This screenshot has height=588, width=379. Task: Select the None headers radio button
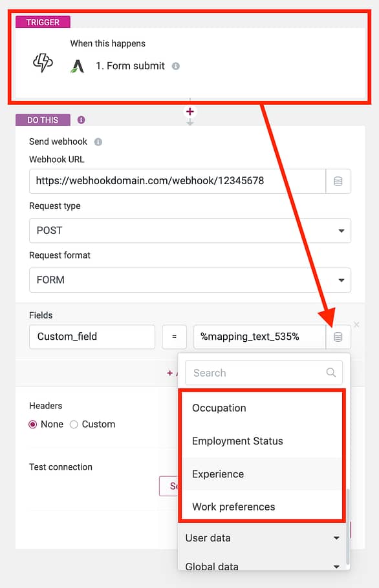(33, 424)
